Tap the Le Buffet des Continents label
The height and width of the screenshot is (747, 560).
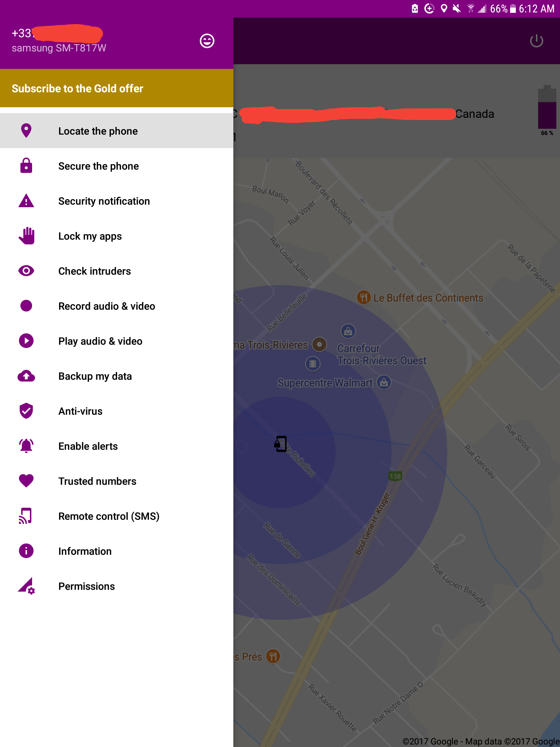(x=428, y=298)
